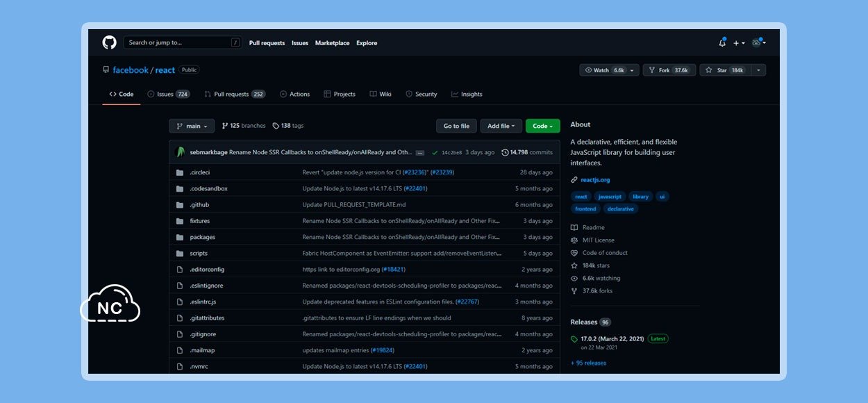Viewport: 868px width, 403px height.
Task: Open the Add file dropdown
Action: click(x=501, y=126)
